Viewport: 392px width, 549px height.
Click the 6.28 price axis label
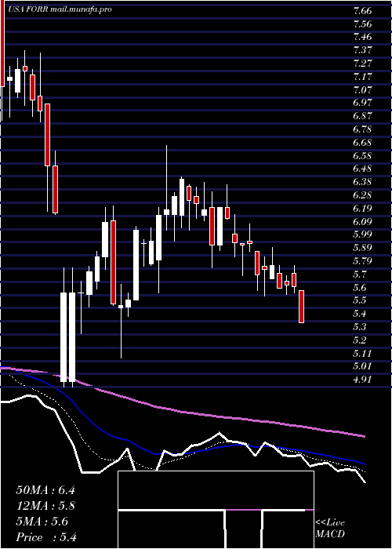(362, 195)
